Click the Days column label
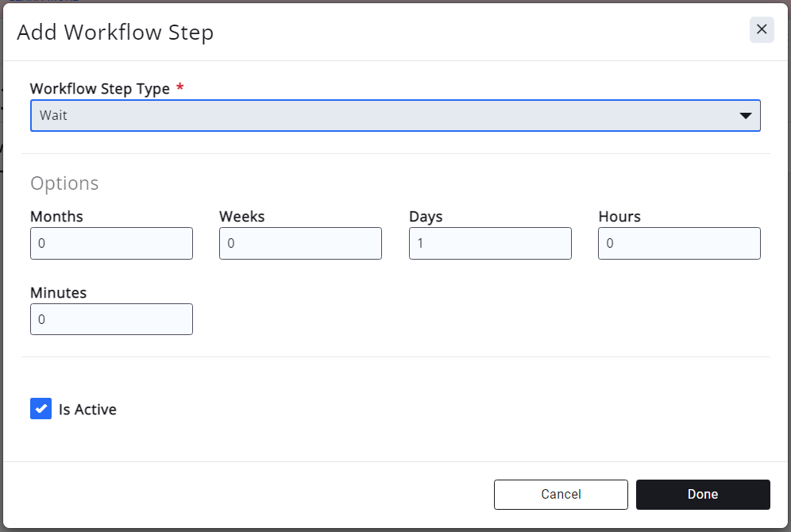791x532 pixels. pos(426,216)
